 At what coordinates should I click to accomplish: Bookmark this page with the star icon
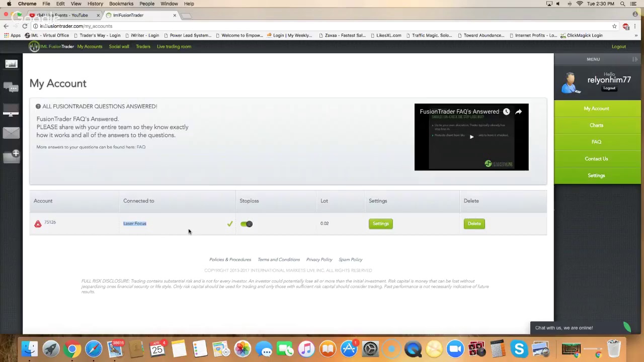pos(614,26)
